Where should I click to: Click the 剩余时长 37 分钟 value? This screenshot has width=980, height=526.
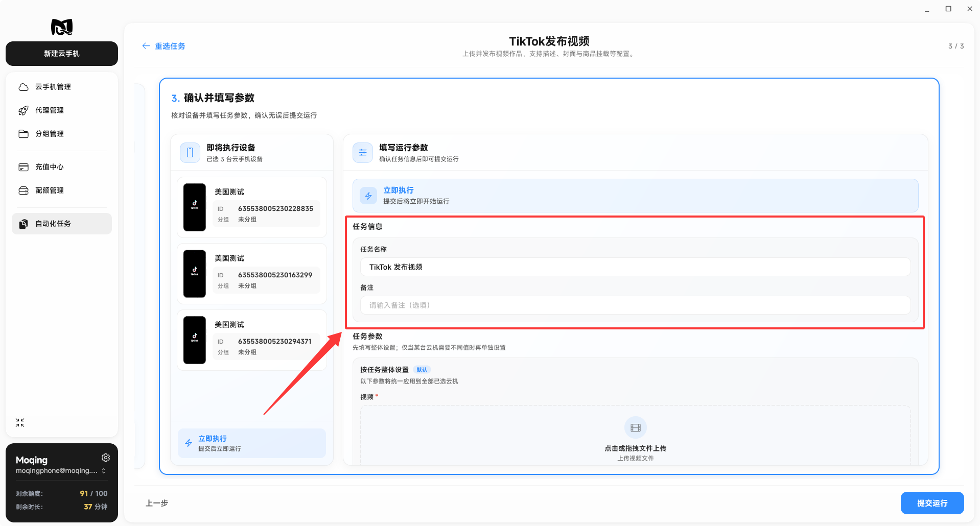[96, 507]
